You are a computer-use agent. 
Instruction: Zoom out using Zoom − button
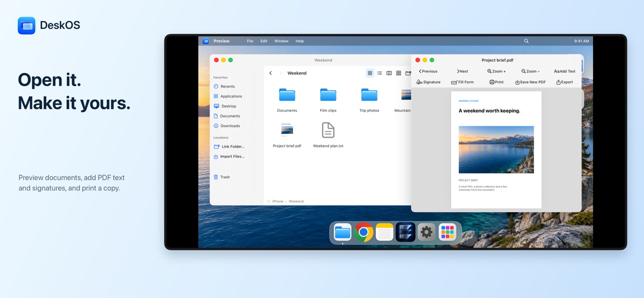[530, 71]
